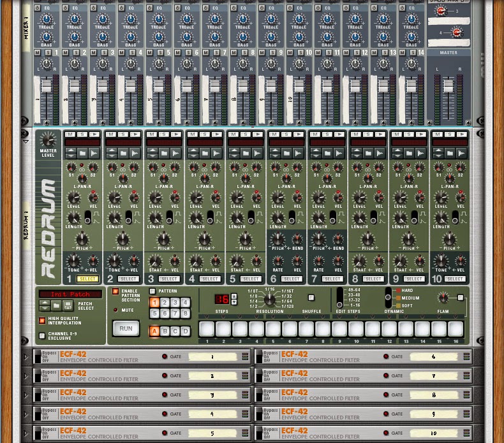Toggle the Shuffle button
The image size is (504, 443).
pyautogui.click(x=311, y=298)
